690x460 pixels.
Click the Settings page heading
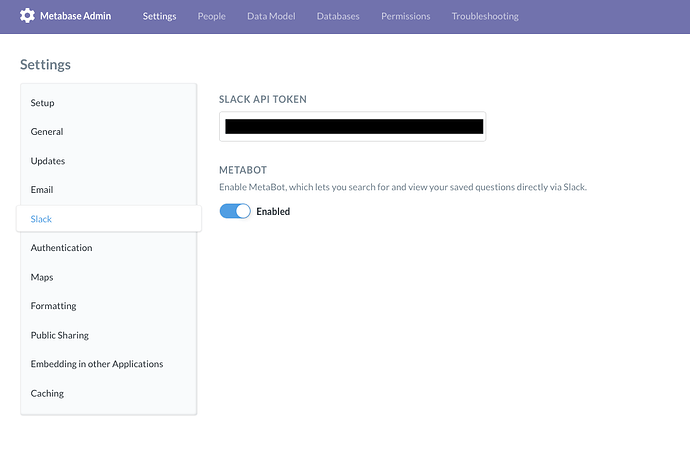[x=45, y=65]
